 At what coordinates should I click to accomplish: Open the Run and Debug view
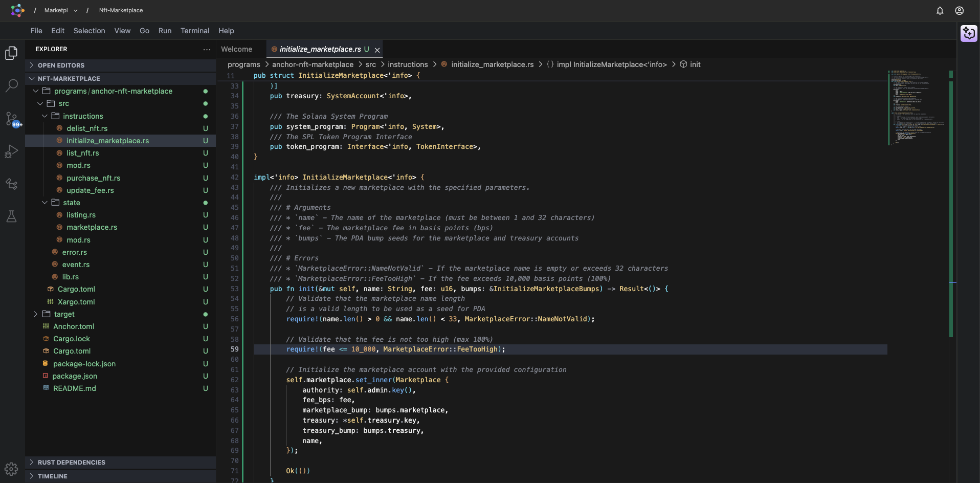click(x=11, y=151)
